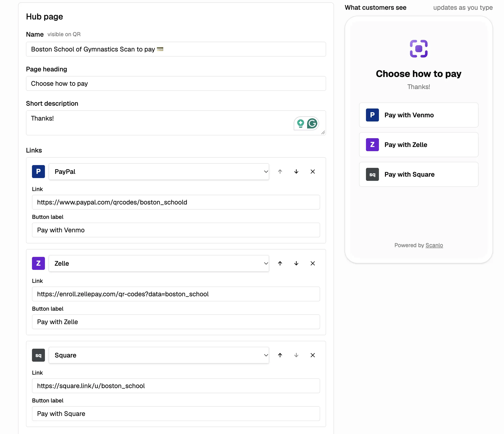Click the 'What customers see' heading
This screenshot has height=434, width=504.
coord(375,8)
